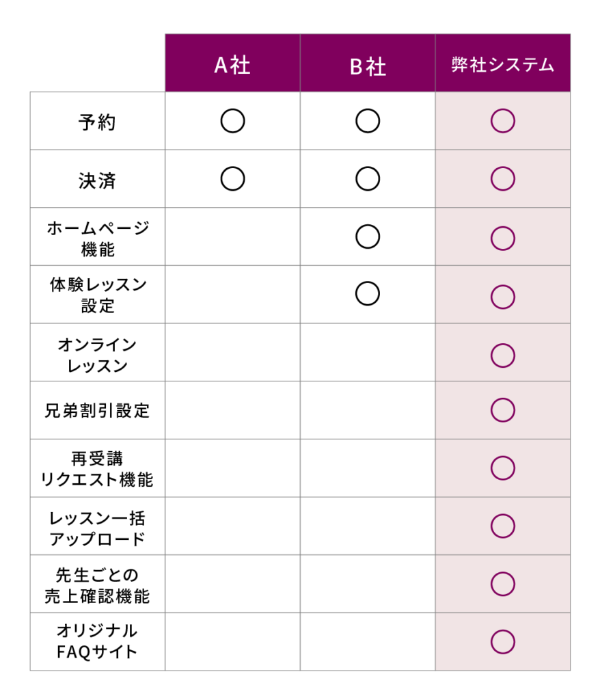The width and height of the screenshot is (600, 700).
Task: Click the A社 circle in the 予約 row
Action: coord(232,122)
